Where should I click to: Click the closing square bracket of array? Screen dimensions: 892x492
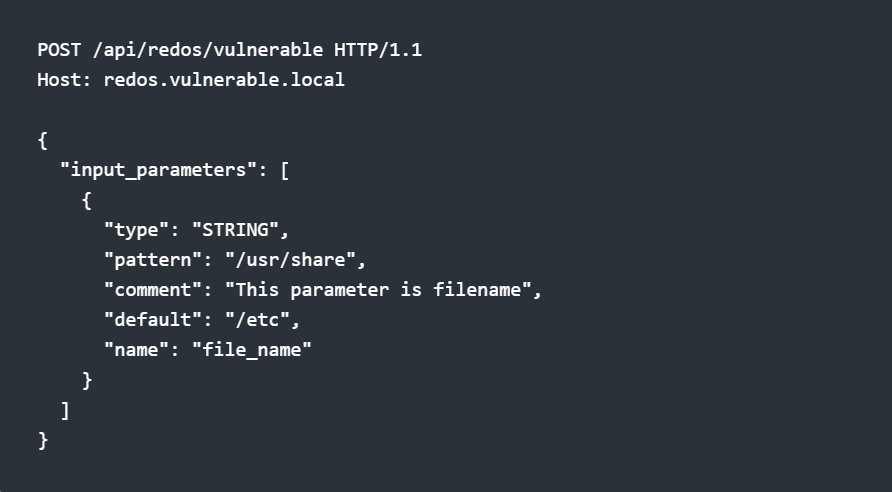coord(65,410)
